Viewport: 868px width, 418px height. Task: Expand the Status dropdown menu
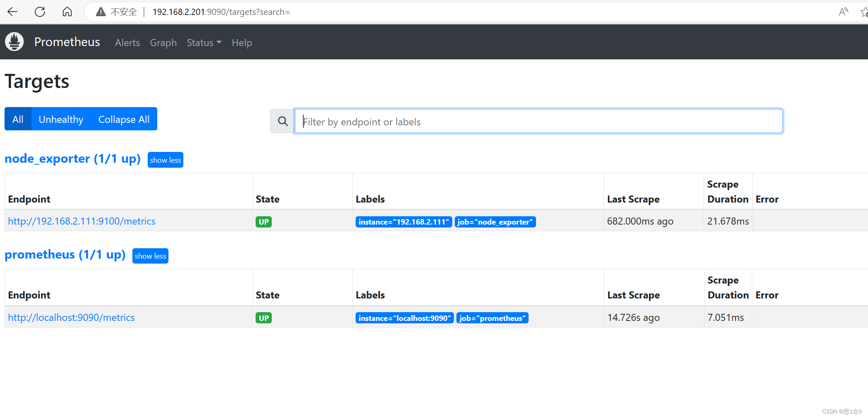point(204,42)
